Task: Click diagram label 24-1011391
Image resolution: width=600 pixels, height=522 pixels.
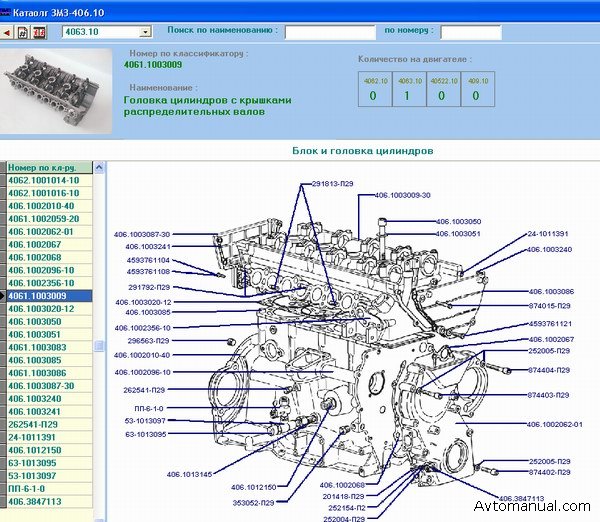Action: pos(548,234)
